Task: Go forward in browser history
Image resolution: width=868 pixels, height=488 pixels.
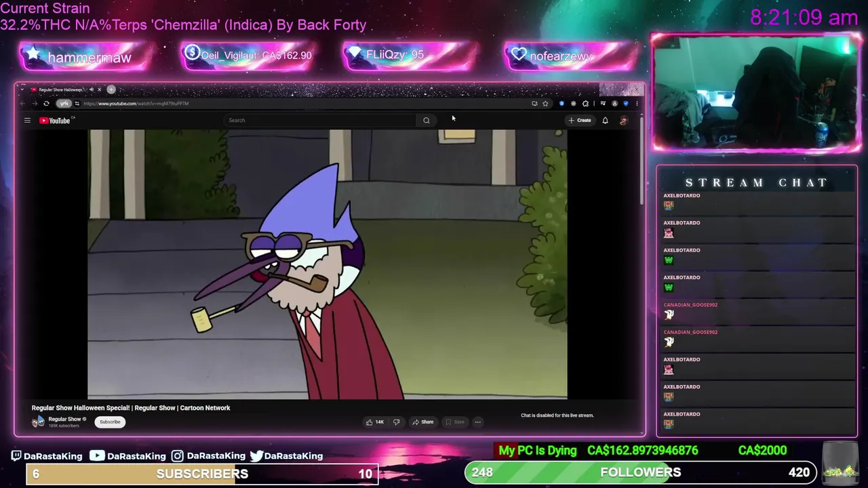Action: click(34, 104)
